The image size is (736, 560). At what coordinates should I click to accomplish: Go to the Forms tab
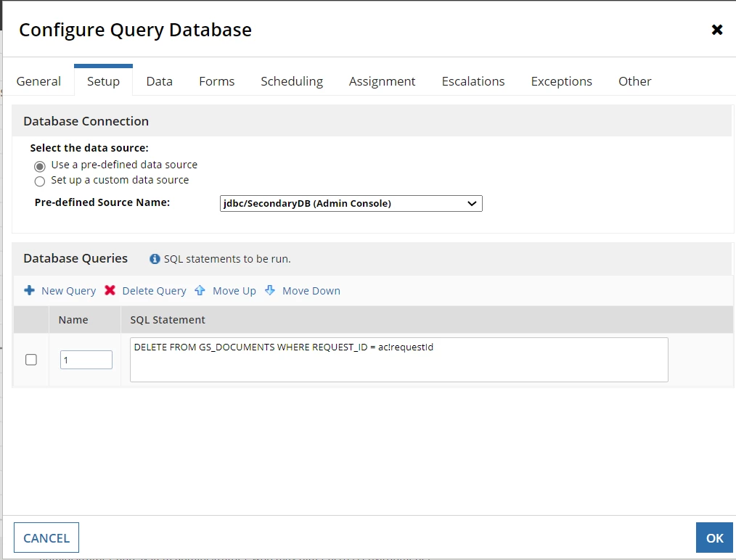coord(216,81)
